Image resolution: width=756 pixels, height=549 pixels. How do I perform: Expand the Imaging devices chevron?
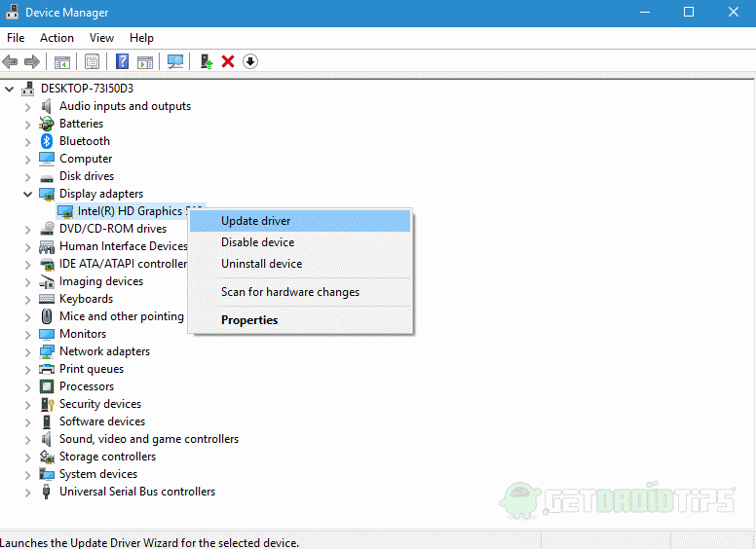point(27,281)
